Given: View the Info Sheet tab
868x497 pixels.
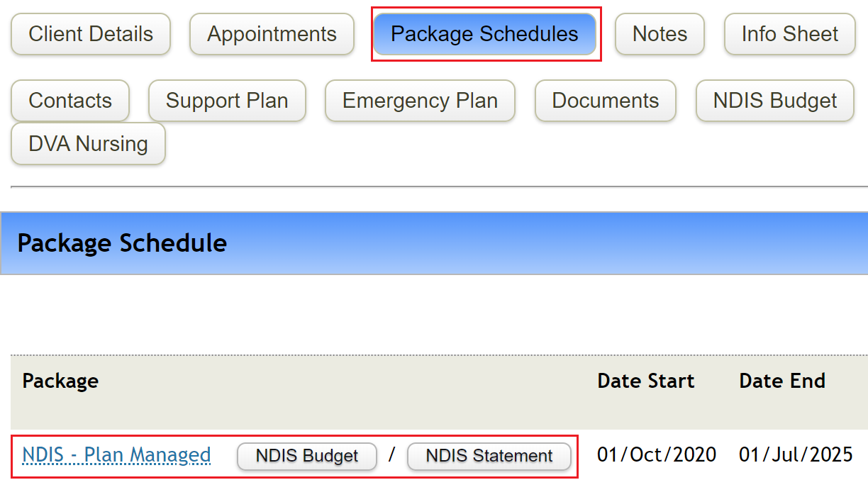Looking at the screenshot, I should [x=789, y=33].
